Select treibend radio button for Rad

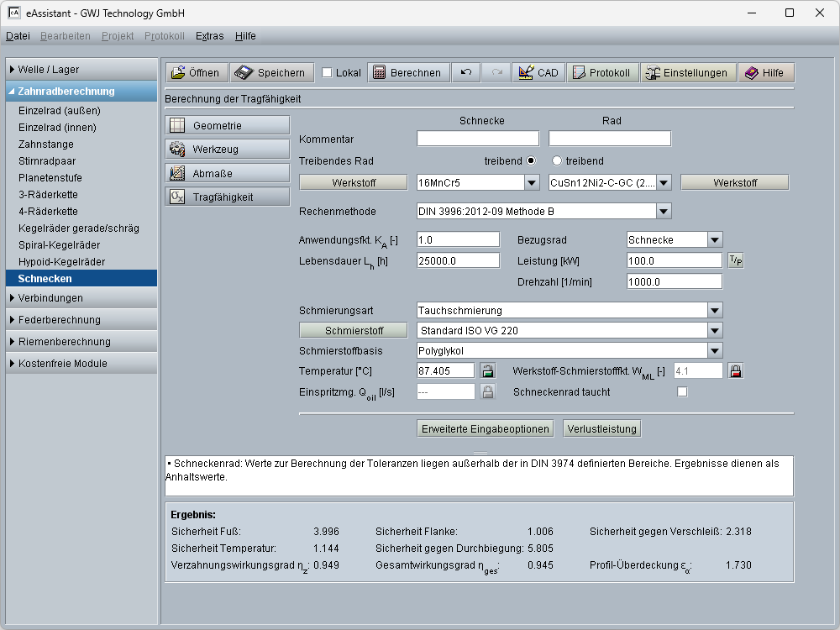(x=556, y=161)
